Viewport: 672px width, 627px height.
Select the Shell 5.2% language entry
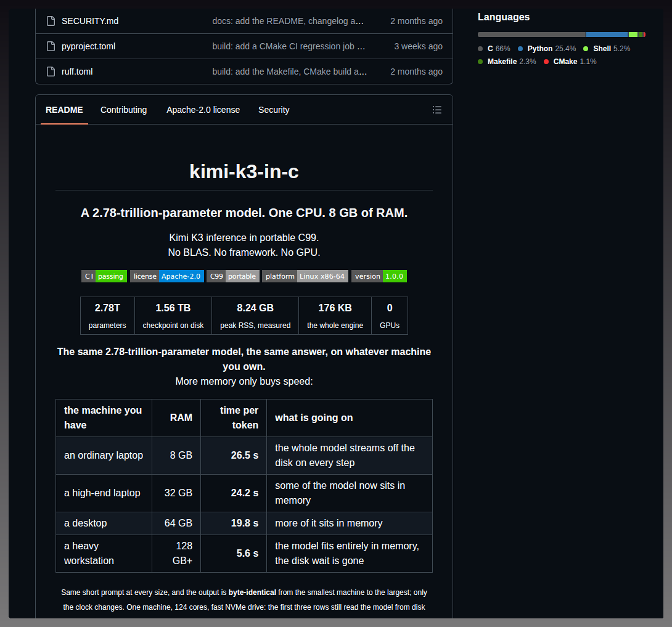click(607, 49)
